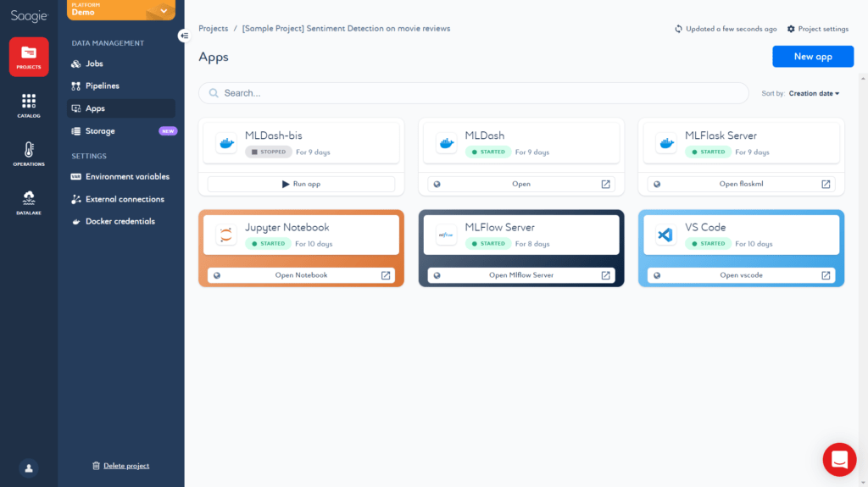Viewport: 868px width, 487px height.
Task: Collapse the sidebar with the arrow toggle
Action: [184, 36]
